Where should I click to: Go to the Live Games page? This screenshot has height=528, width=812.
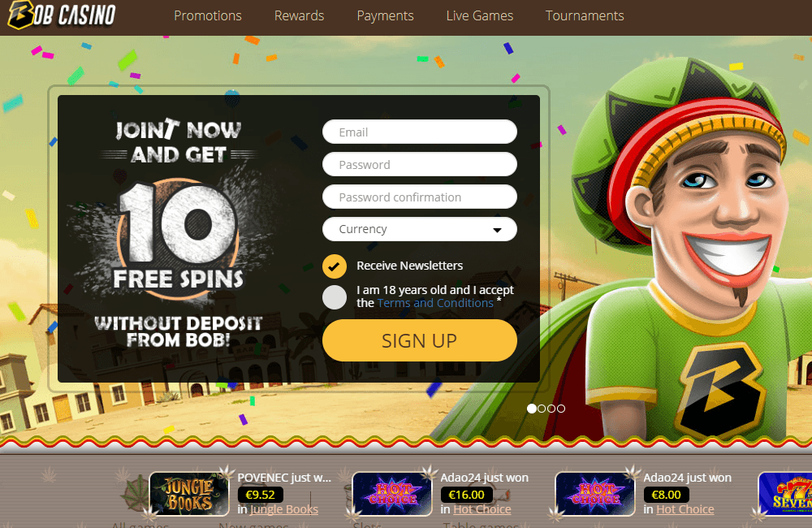(x=480, y=16)
